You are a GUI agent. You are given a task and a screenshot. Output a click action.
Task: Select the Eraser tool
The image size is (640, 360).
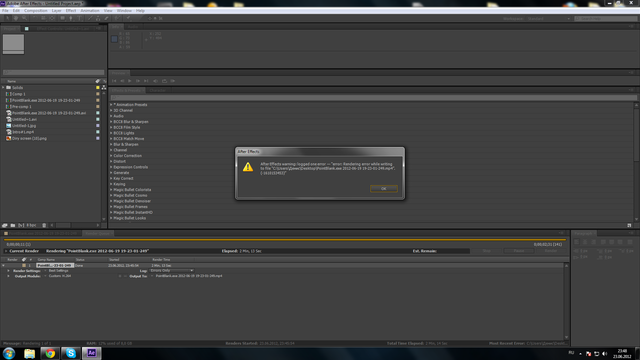pos(106,18)
